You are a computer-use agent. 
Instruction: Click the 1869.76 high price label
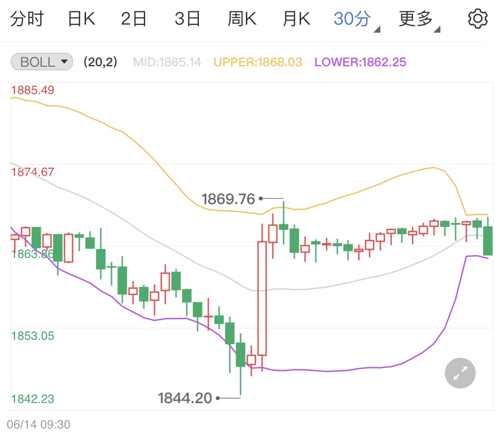pos(228,199)
